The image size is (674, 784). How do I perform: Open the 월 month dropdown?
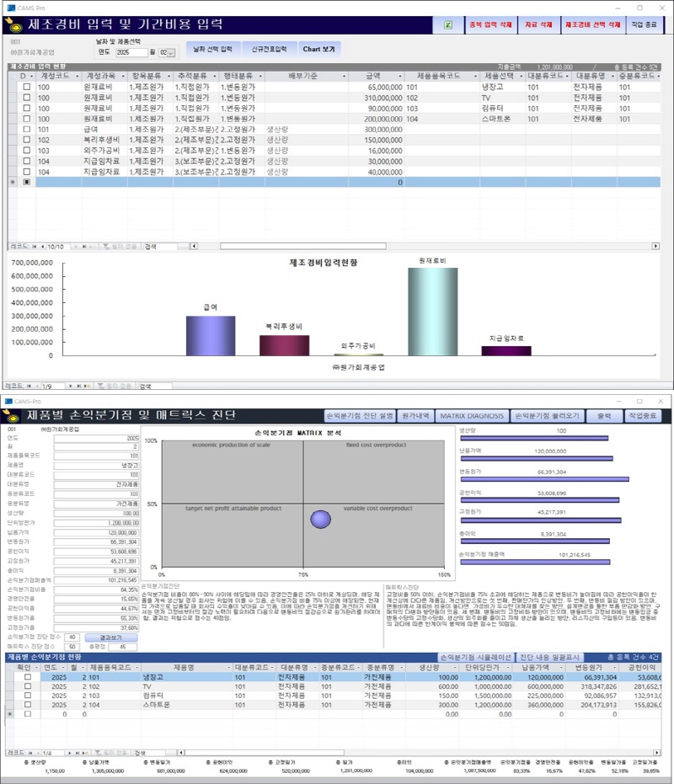pyautogui.click(x=171, y=52)
